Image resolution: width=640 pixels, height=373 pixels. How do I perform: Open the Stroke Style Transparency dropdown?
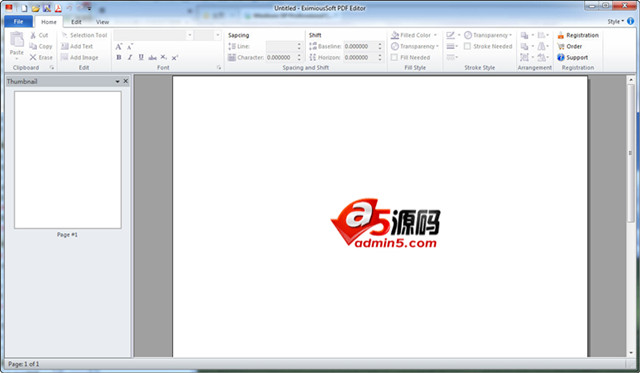488,35
